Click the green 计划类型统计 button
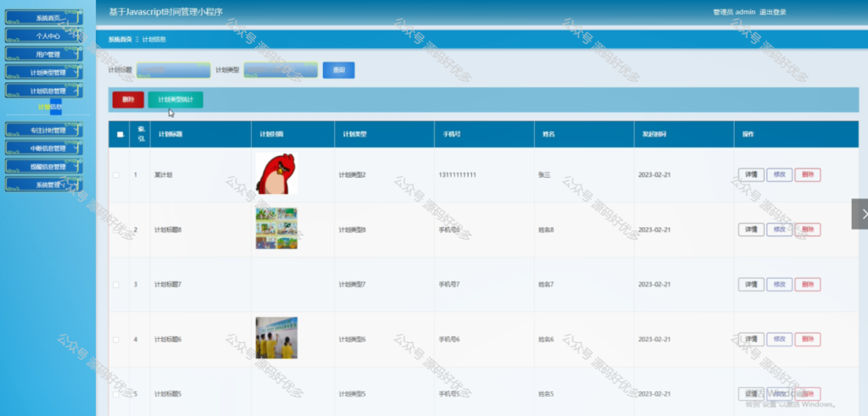The width and height of the screenshot is (868, 416). tap(175, 100)
